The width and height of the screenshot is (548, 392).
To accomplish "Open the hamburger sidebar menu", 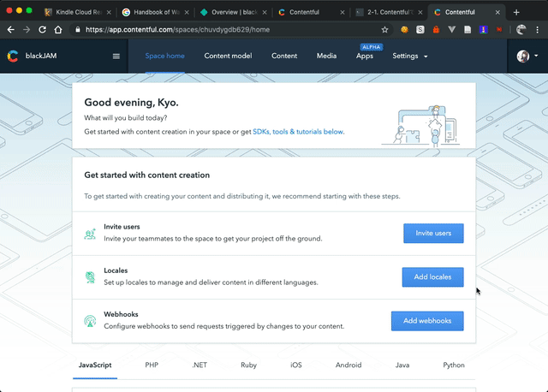I will (116, 56).
